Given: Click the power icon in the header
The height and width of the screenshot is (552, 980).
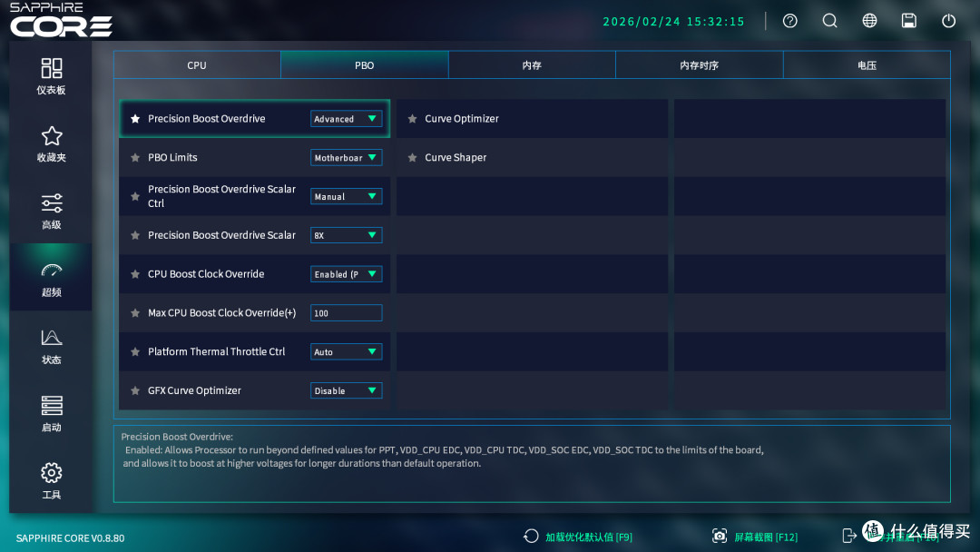Looking at the screenshot, I should pos(949,21).
